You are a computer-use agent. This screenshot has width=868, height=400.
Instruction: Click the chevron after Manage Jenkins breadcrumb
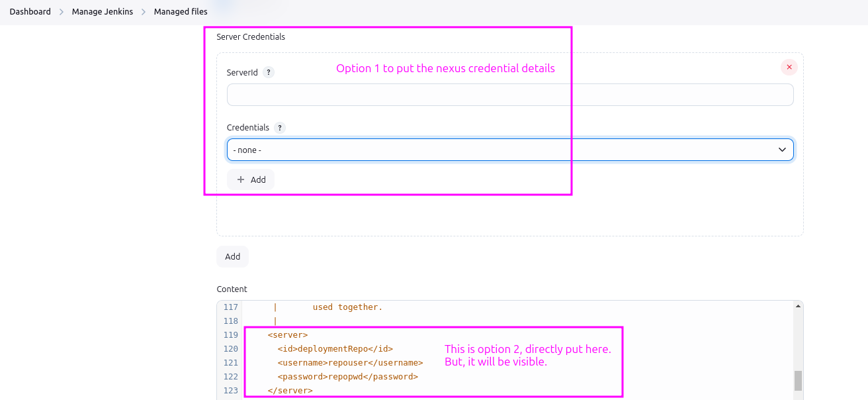(x=144, y=12)
